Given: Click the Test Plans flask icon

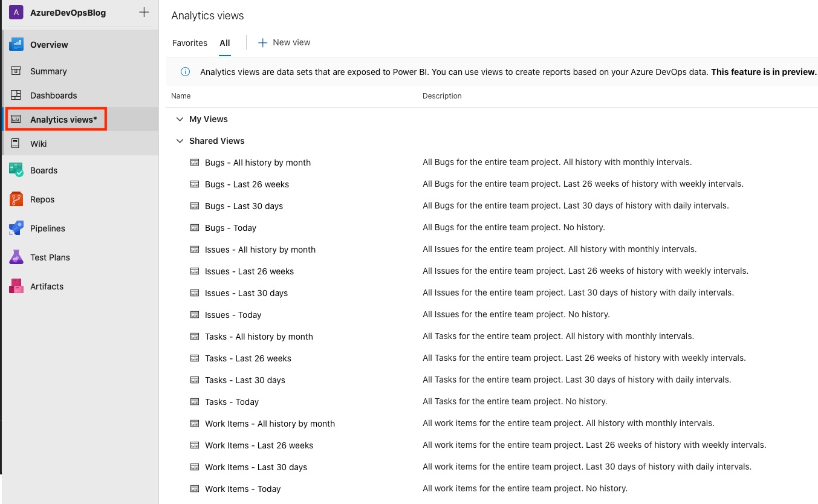Looking at the screenshot, I should 16,257.
